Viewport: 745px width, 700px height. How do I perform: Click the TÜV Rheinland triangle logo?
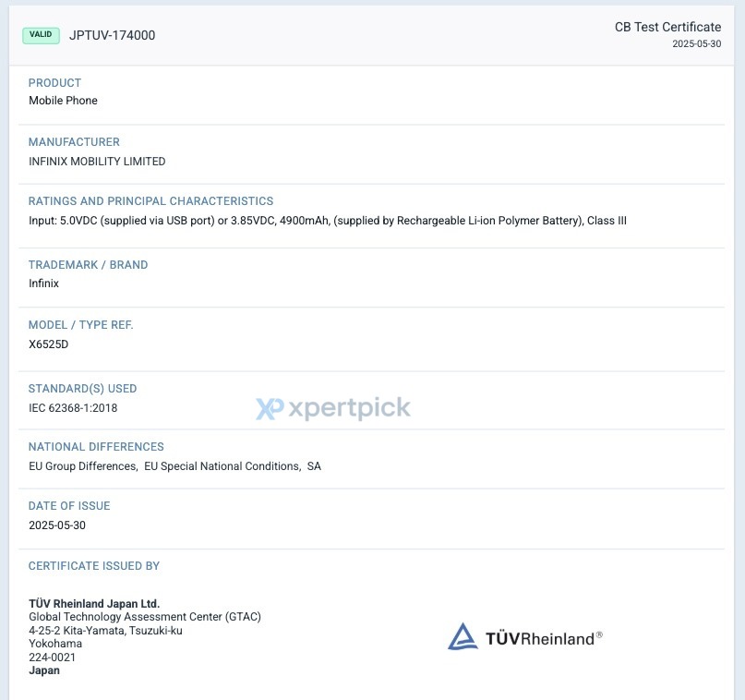(463, 637)
